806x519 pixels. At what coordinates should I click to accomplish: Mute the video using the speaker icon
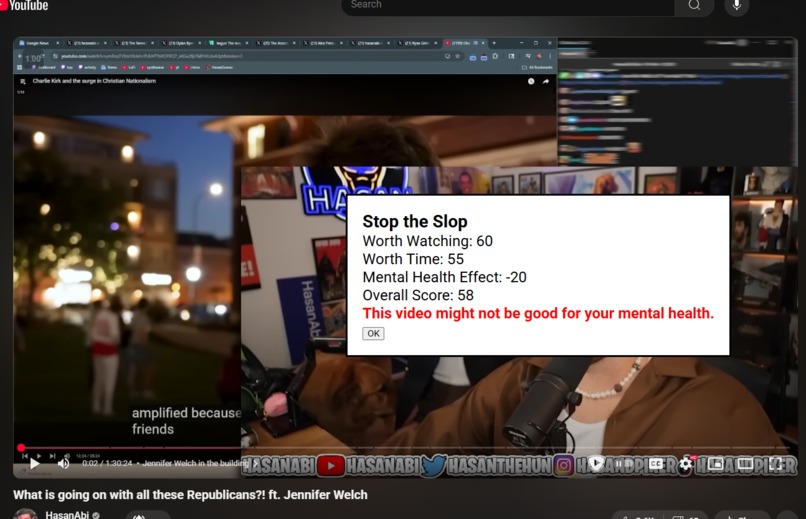point(64,464)
